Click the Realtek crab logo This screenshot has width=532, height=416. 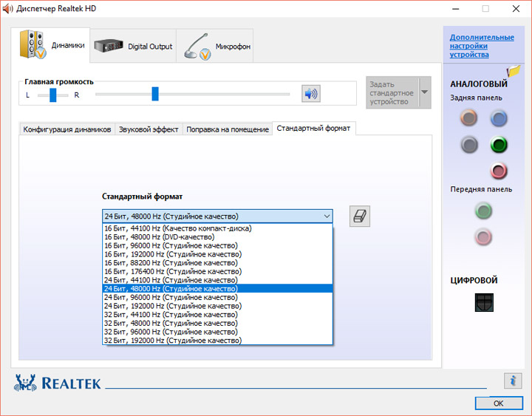tap(25, 383)
